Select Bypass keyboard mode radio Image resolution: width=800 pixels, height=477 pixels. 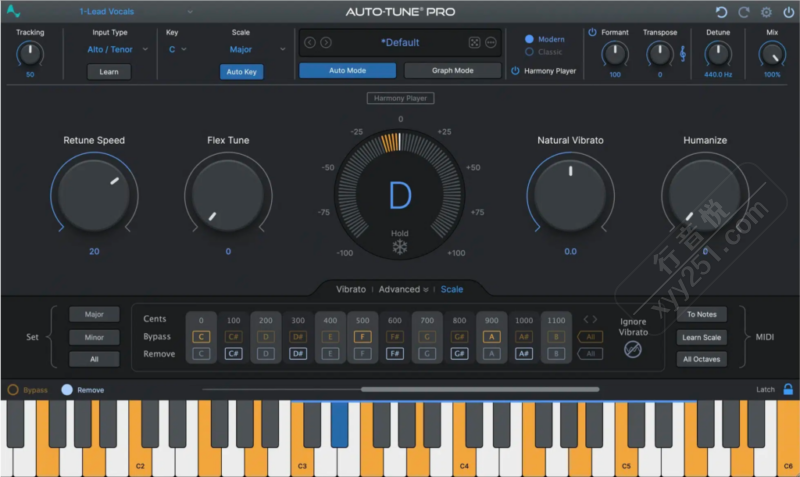[x=13, y=390]
